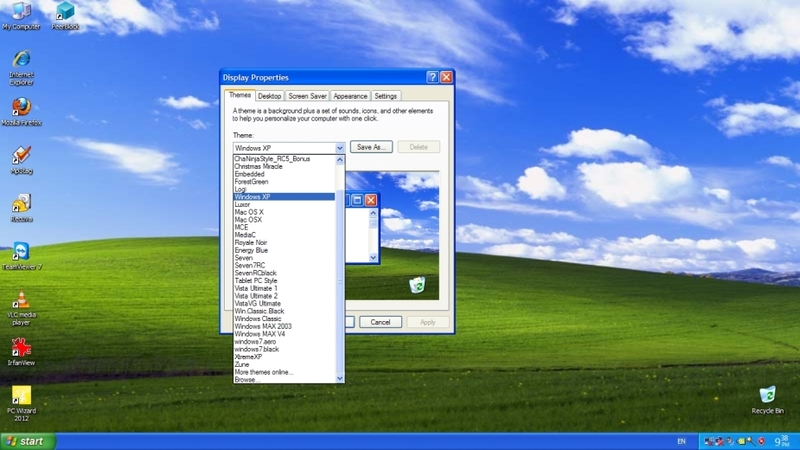Viewport: 800px width, 450px height.
Task: Select the Win.Classic.Black theme
Action: point(284,311)
